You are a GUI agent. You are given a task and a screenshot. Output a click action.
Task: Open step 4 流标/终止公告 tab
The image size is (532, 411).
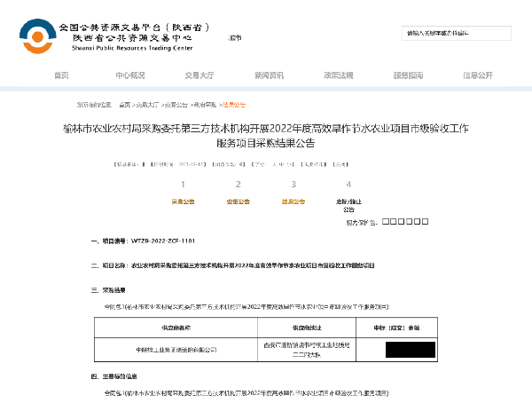tap(348, 205)
